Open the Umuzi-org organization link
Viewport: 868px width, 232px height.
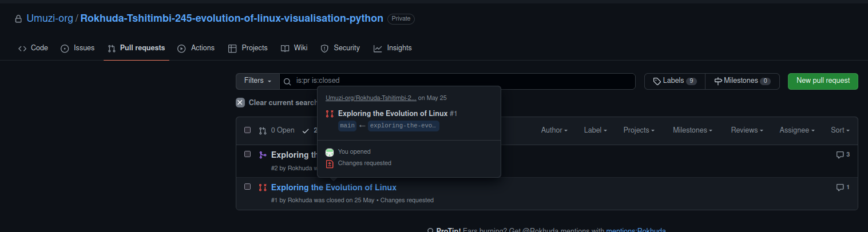[x=50, y=18]
